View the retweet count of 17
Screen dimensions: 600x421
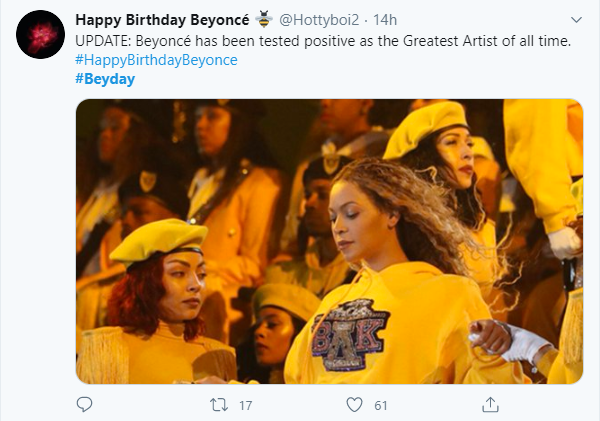pos(243,405)
